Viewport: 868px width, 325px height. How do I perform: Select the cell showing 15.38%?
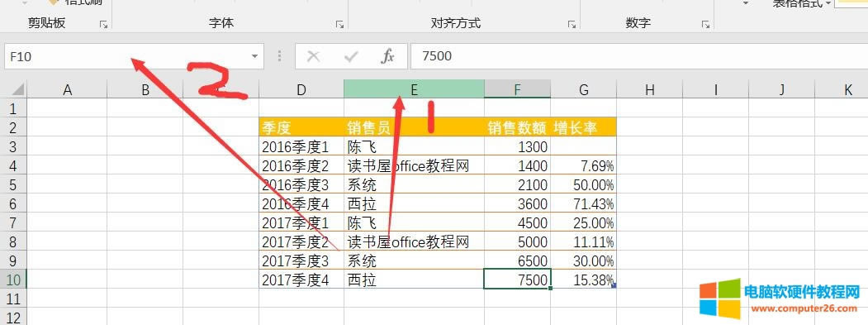(583, 279)
